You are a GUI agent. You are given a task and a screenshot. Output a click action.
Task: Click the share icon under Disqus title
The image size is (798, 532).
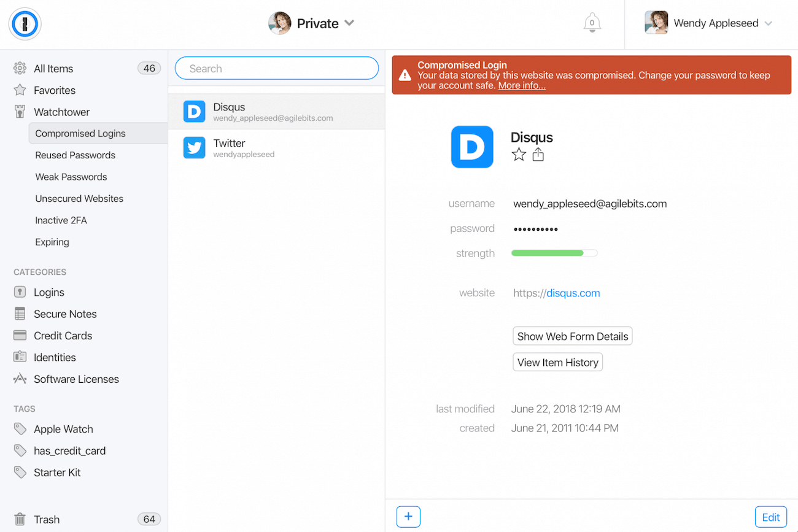tap(538, 155)
